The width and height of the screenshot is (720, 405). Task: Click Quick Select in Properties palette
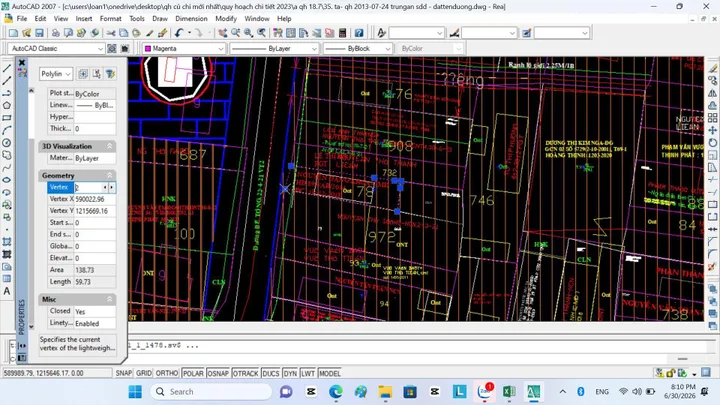coord(110,74)
